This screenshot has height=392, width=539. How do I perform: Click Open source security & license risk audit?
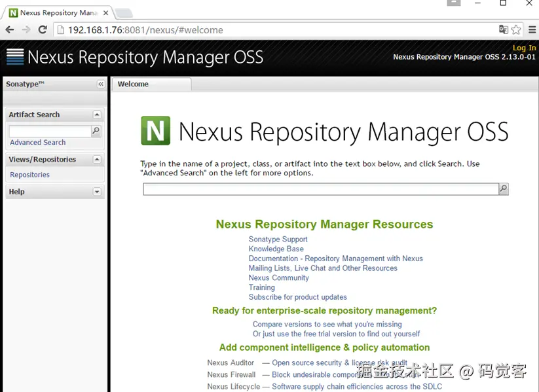[340, 363]
